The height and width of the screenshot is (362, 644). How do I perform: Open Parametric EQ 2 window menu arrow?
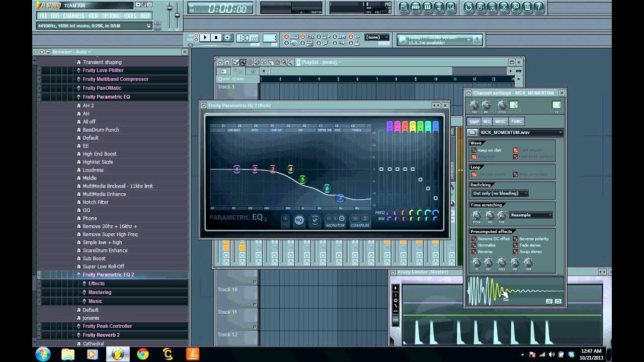pos(204,106)
